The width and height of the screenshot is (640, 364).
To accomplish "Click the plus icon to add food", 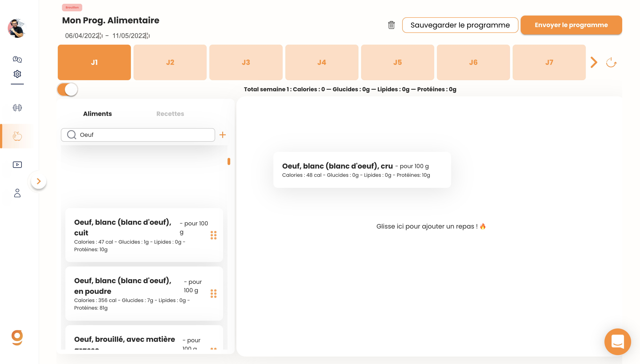I will [x=222, y=135].
